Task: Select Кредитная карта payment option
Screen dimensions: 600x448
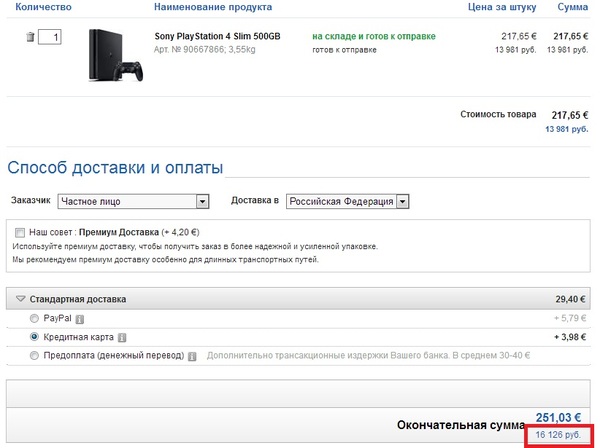Action: pyautogui.click(x=34, y=337)
